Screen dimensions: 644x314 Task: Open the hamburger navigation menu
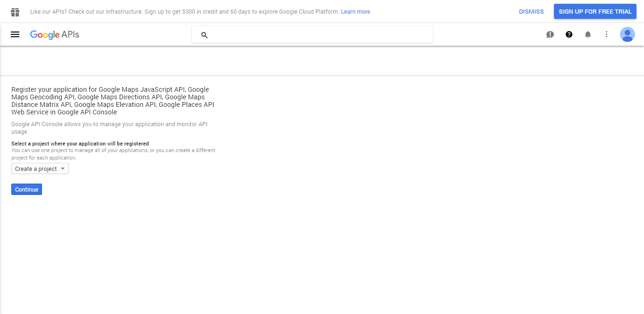tap(15, 34)
